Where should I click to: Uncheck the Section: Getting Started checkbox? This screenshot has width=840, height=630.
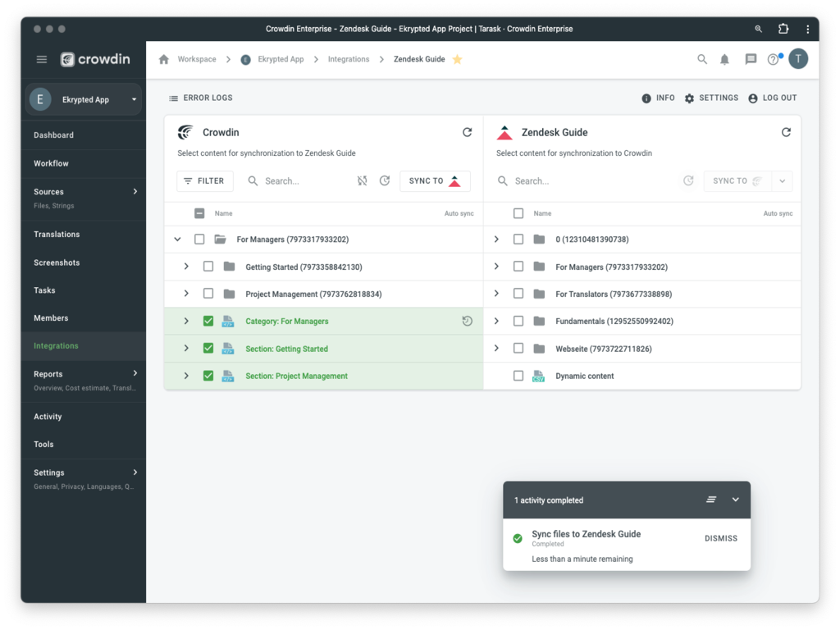pos(208,349)
